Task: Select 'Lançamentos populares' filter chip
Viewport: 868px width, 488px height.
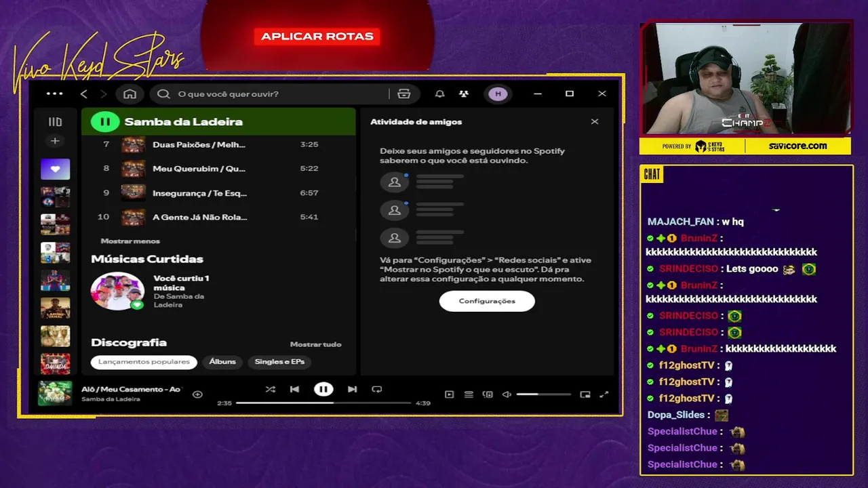Action: (144, 362)
